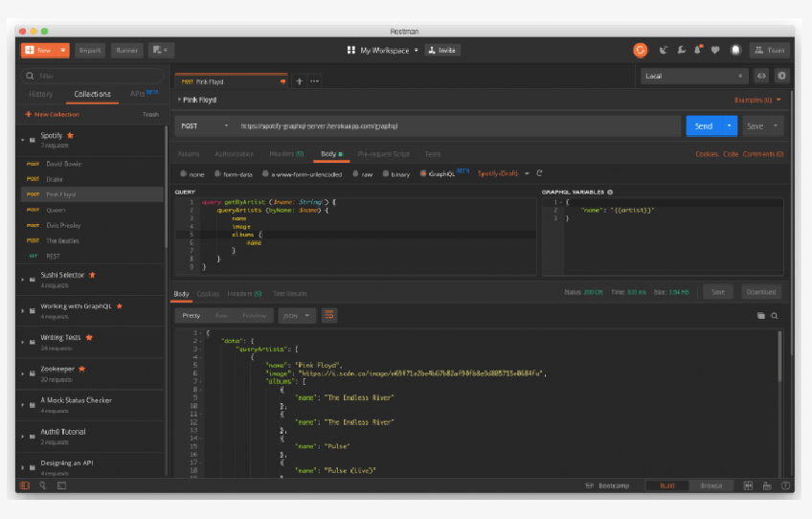The width and height of the screenshot is (812, 519).
Task: Toggle sidebar icon in bottom status bar
Action: click(25, 485)
